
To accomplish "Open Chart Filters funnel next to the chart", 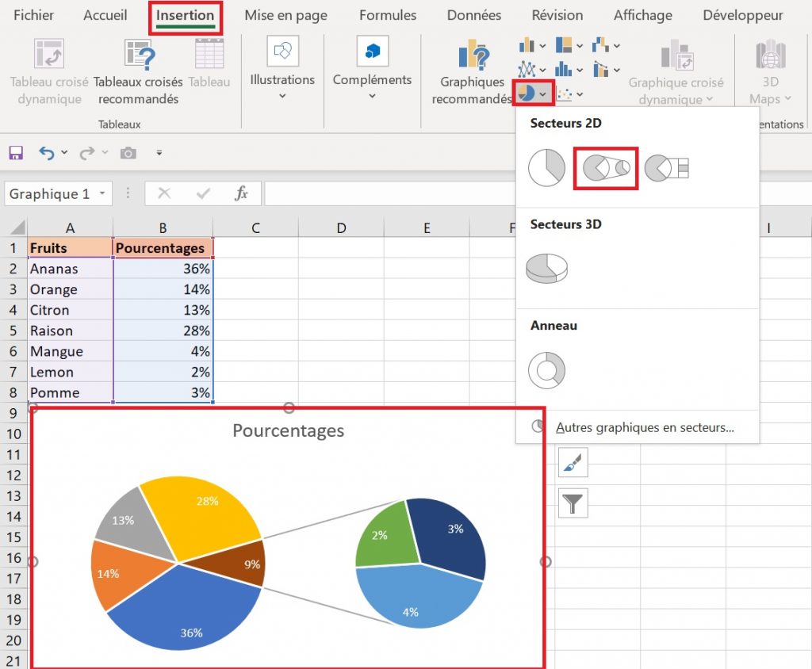I will [x=573, y=503].
